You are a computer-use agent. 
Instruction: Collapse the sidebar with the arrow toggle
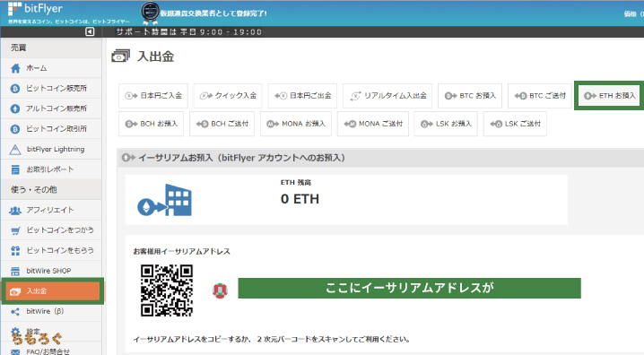coord(90,31)
